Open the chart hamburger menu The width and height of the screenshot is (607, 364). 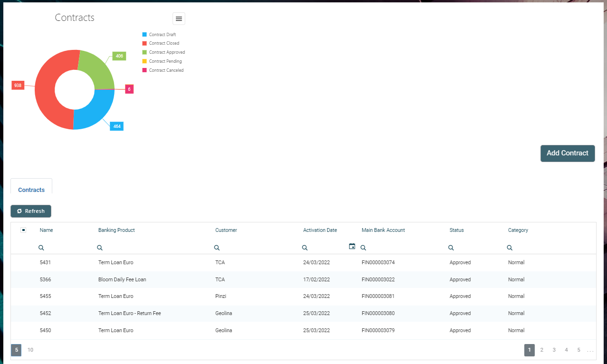(x=179, y=19)
